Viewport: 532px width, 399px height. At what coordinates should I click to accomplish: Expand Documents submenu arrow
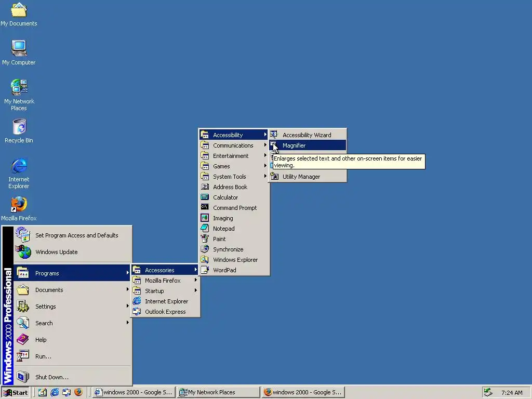pyautogui.click(x=128, y=289)
